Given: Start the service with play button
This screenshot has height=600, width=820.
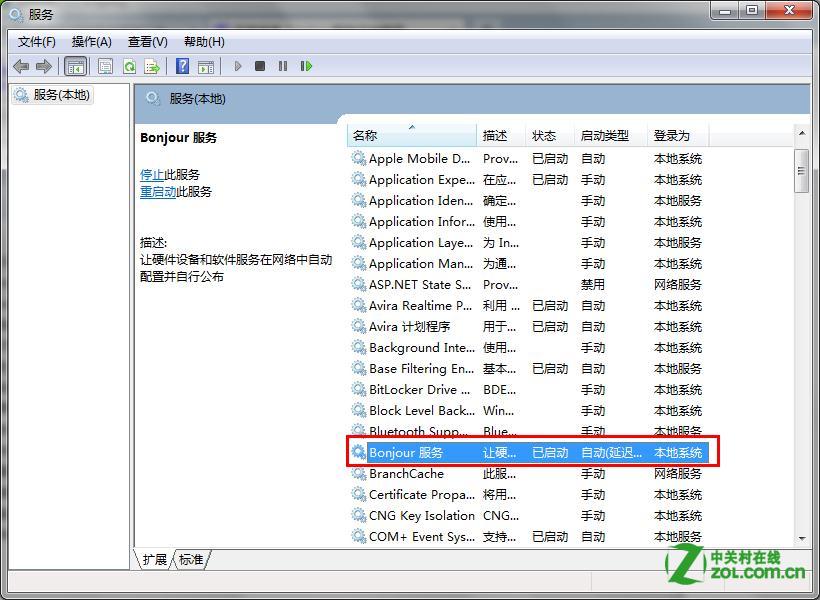Looking at the screenshot, I should coord(238,66).
